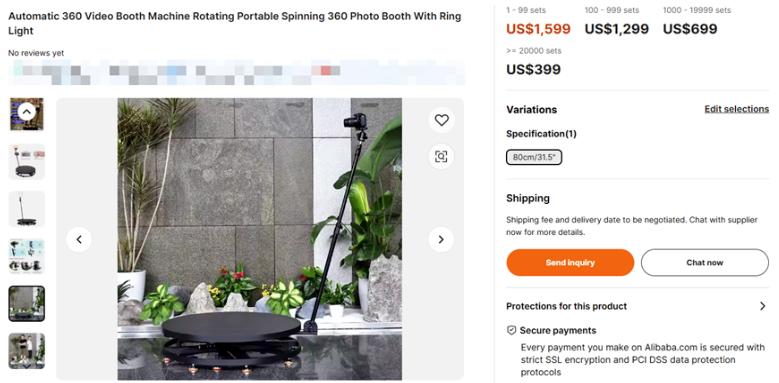Select third thumbnail of booth on white
This screenshot has width=779, height=383.
point(27,209)
